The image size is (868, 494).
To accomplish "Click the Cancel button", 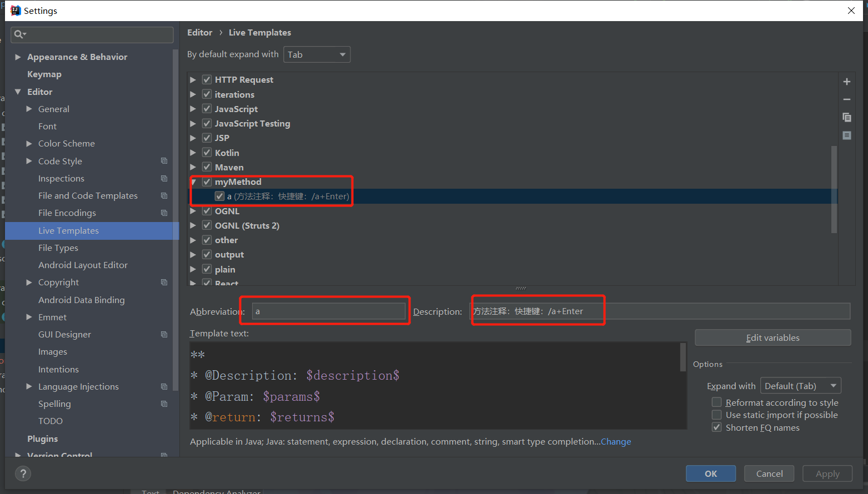I will (x=769, y=473).
